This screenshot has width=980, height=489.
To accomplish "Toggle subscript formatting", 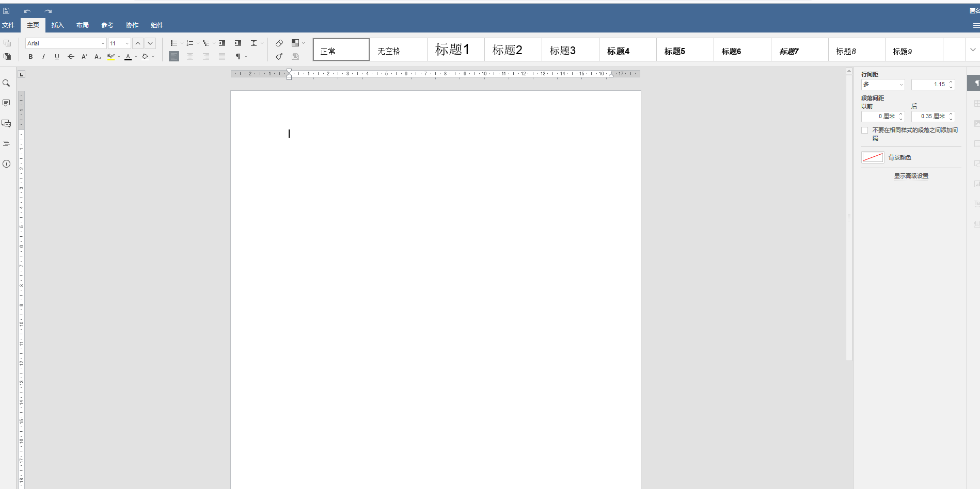I will tap(98, 57).
